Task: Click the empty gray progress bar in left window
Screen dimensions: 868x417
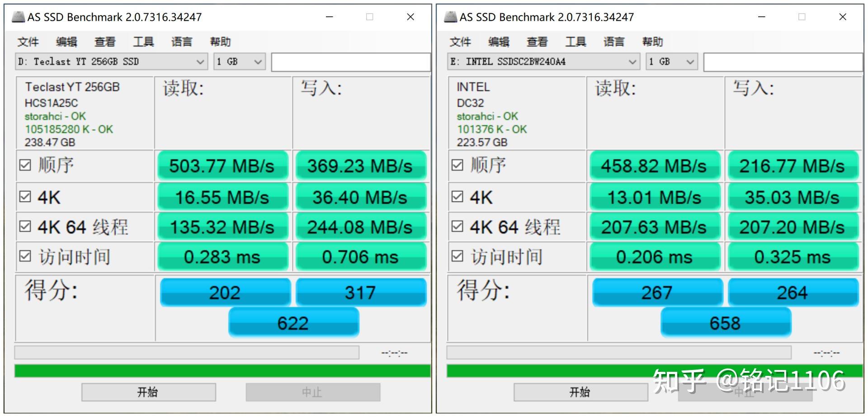Action: 187,352
